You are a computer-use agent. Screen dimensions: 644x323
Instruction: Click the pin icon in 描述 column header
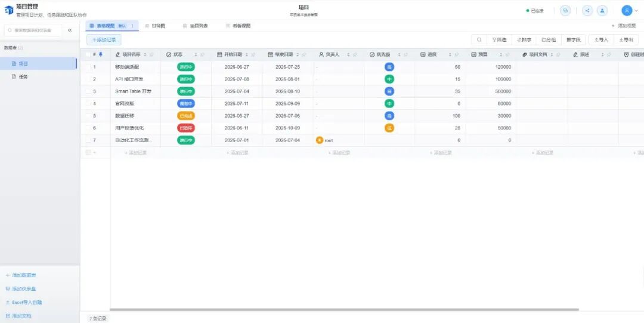[609, 55]
